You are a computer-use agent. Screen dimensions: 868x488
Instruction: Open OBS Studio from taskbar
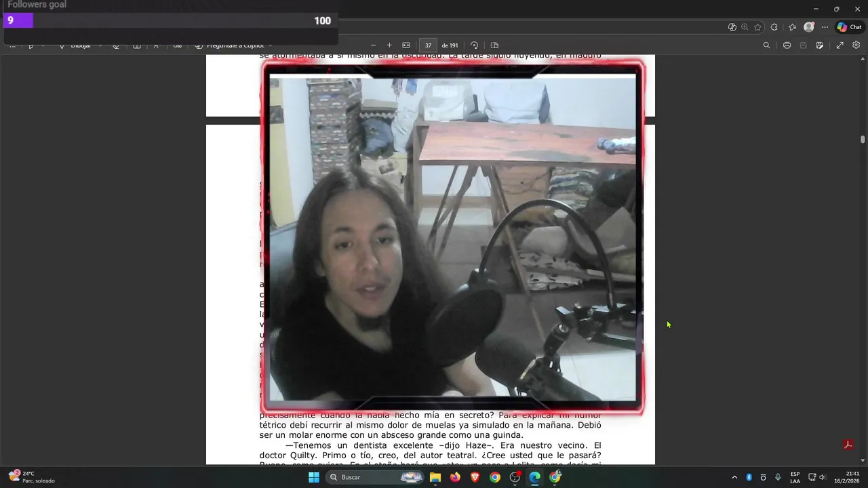coord(515,477)
